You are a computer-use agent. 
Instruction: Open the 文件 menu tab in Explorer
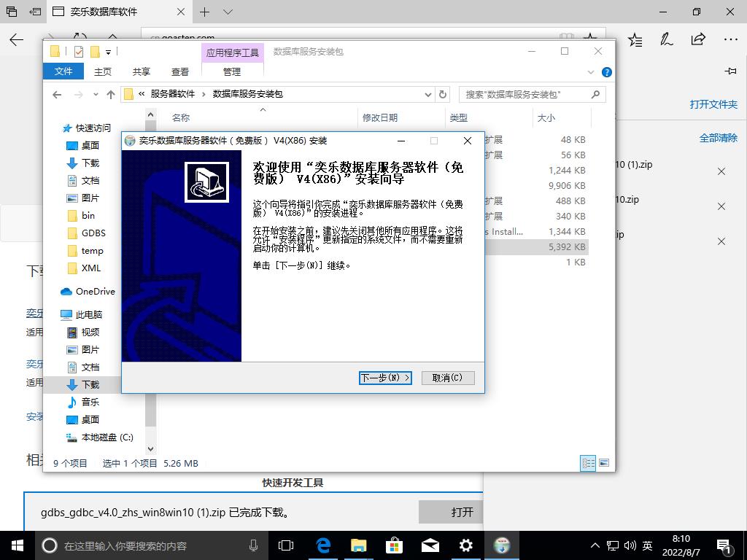[x=63, y=71]
